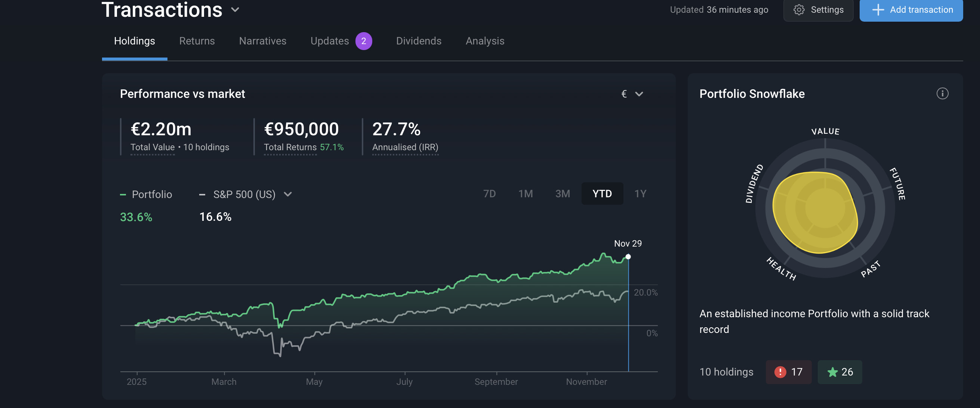Image resolution: width=980 pixels, height=408 pixels.
Task: Click the Settings gear icon
Action: (799, 9)
